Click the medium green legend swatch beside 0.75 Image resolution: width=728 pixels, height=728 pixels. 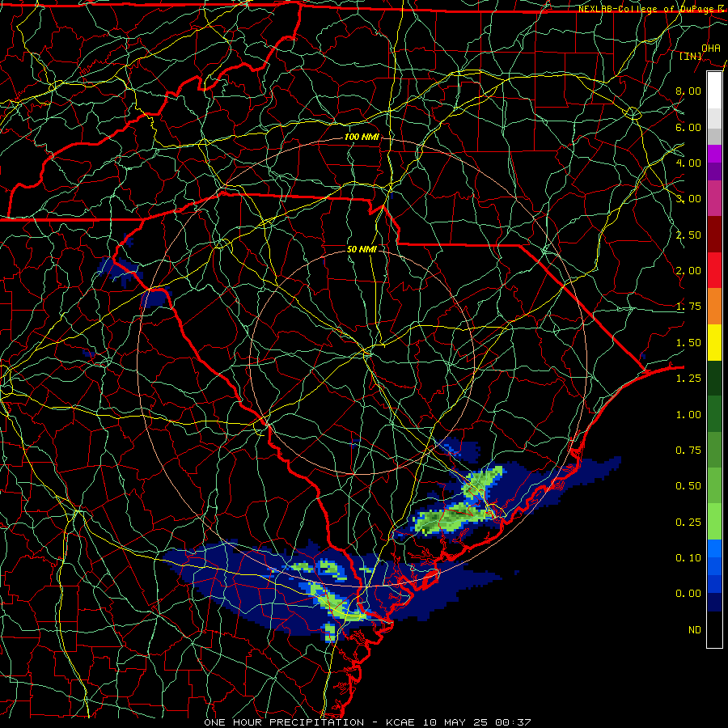pos(714,451)
